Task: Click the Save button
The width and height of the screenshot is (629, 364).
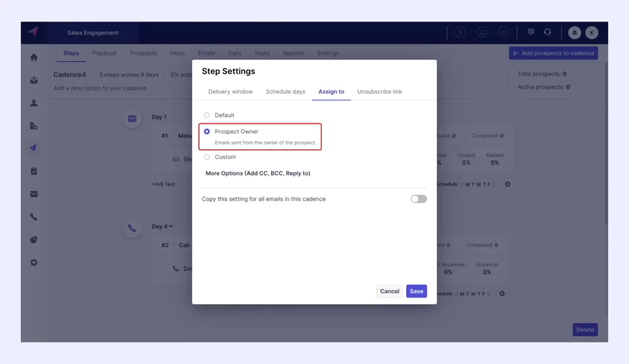Action: click(416, 292)
